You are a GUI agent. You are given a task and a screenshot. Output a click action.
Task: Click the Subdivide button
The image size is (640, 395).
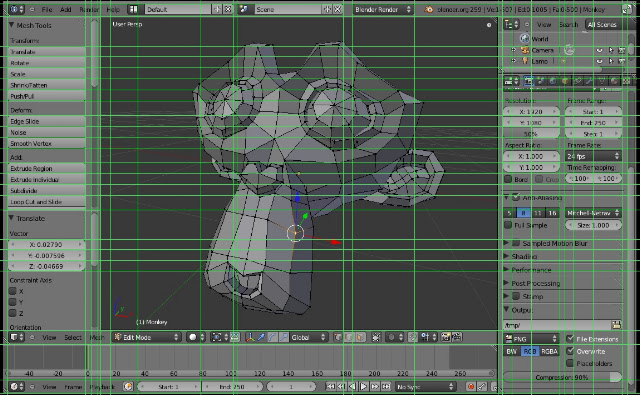point(47,191)
